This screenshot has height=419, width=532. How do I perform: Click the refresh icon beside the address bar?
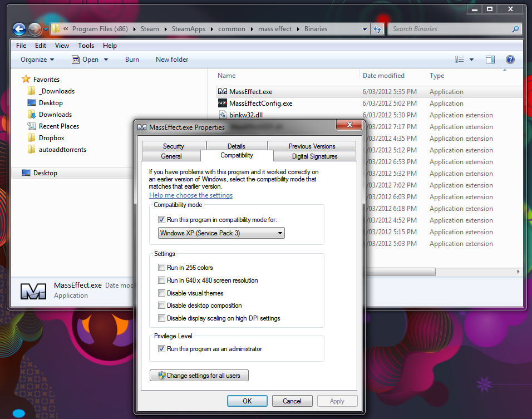(377, 29)
